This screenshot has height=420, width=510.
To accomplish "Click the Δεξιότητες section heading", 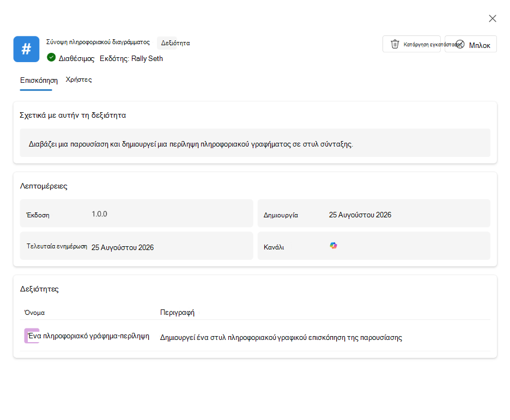I will (x=39, y=289).
